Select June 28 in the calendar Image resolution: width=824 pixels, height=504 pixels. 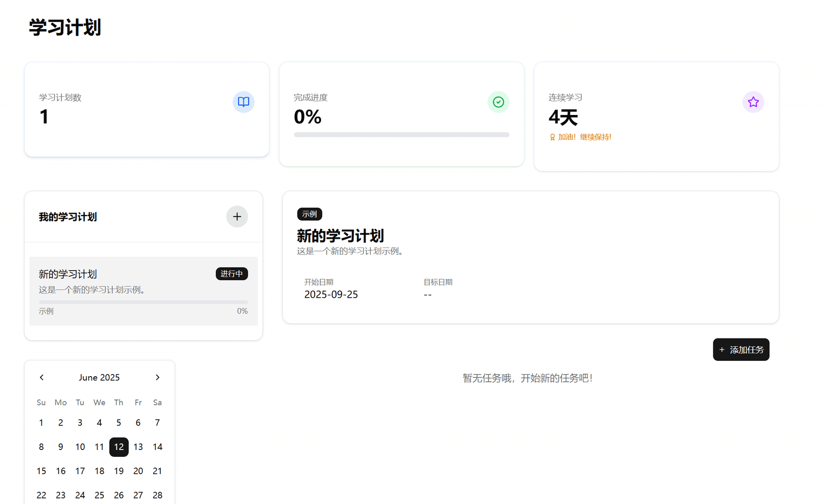(158, 495)
